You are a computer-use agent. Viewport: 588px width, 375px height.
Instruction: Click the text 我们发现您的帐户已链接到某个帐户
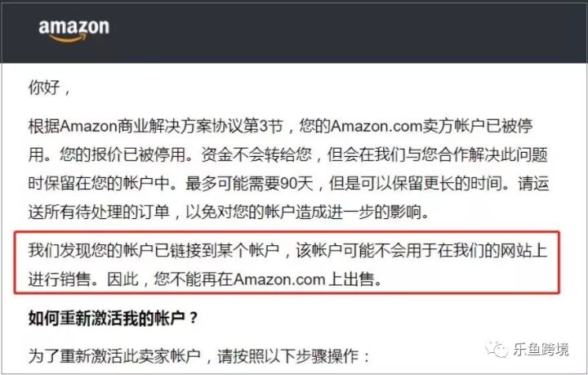tap(154, 251)
